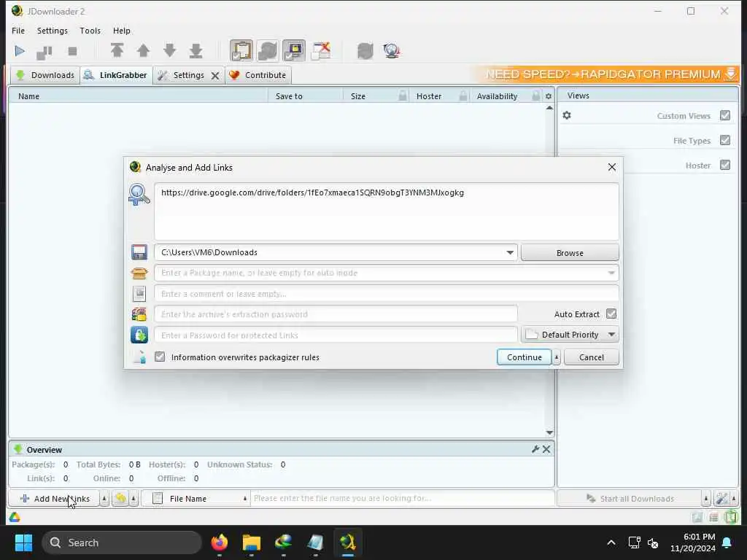
Task: Open the Help menu
Action: [122, 31]
